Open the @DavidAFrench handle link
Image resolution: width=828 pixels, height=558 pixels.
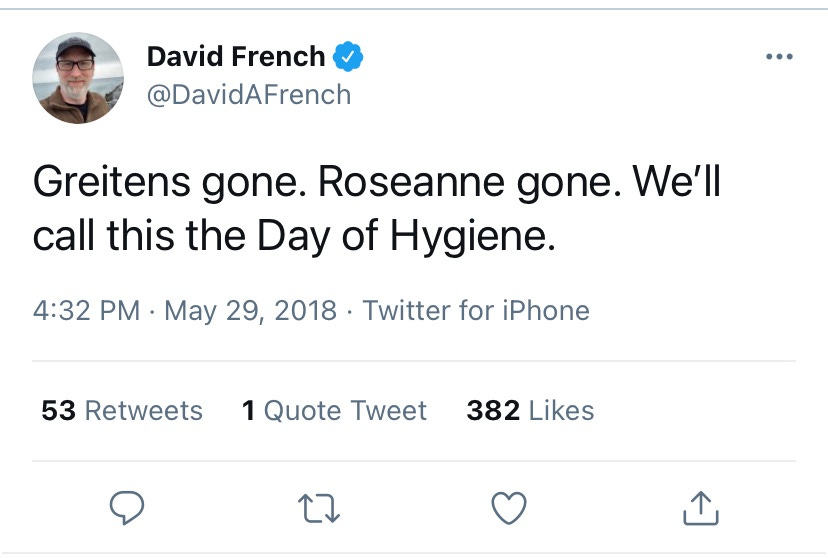pyautogui.click(x=249, y=95)
